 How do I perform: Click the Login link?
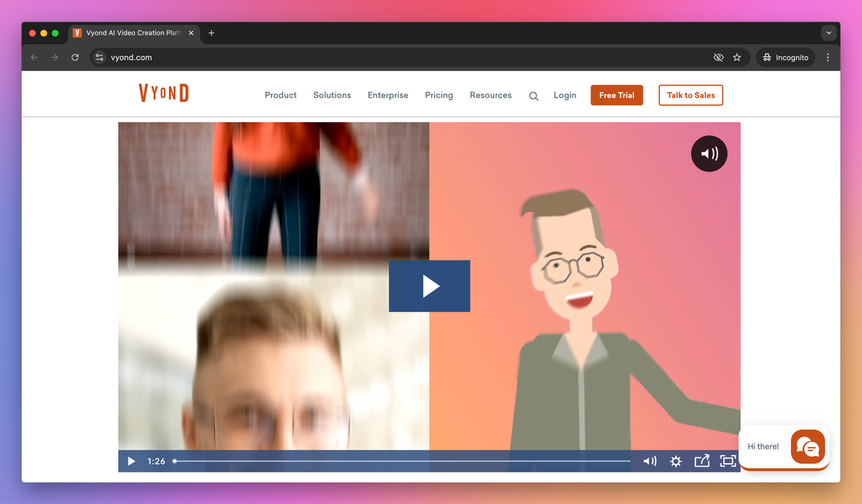(x=565, y=95)
